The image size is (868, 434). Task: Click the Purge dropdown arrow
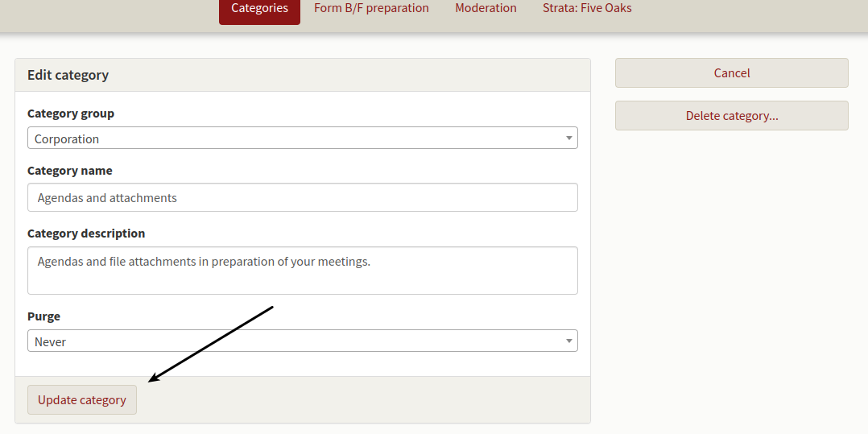click(x=568, y=341)
